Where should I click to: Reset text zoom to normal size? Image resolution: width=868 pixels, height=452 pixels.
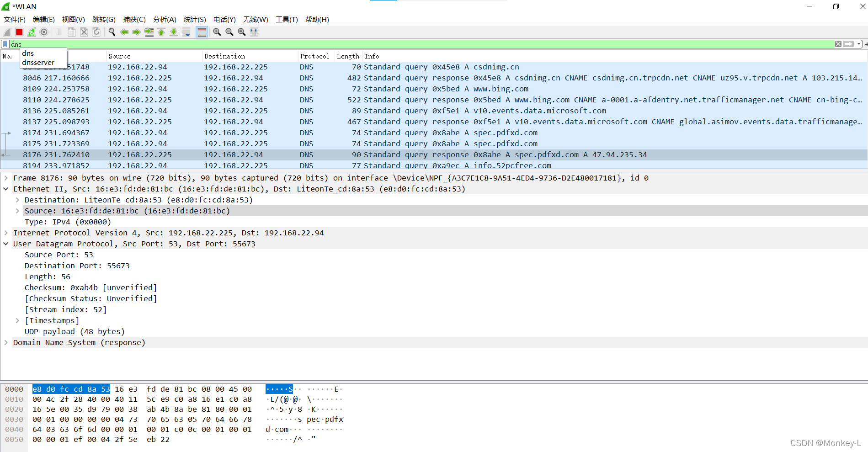[242, 32]
